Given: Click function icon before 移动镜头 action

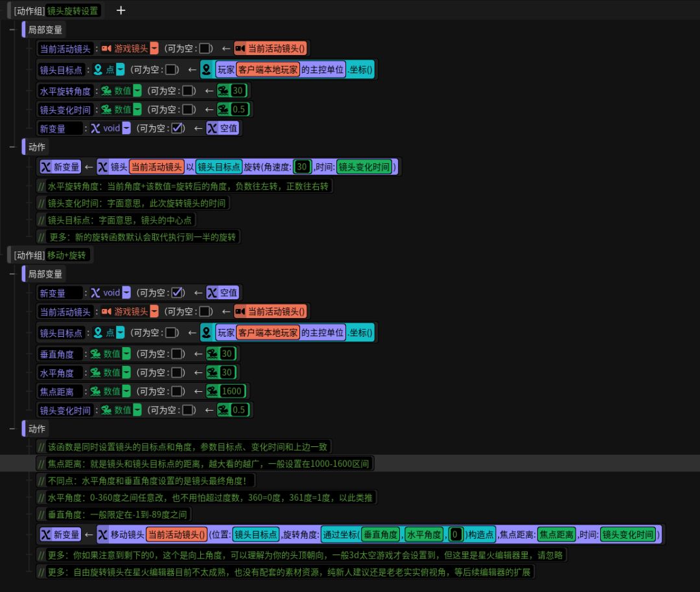Looking at the screenshot, I should (103, 534).
